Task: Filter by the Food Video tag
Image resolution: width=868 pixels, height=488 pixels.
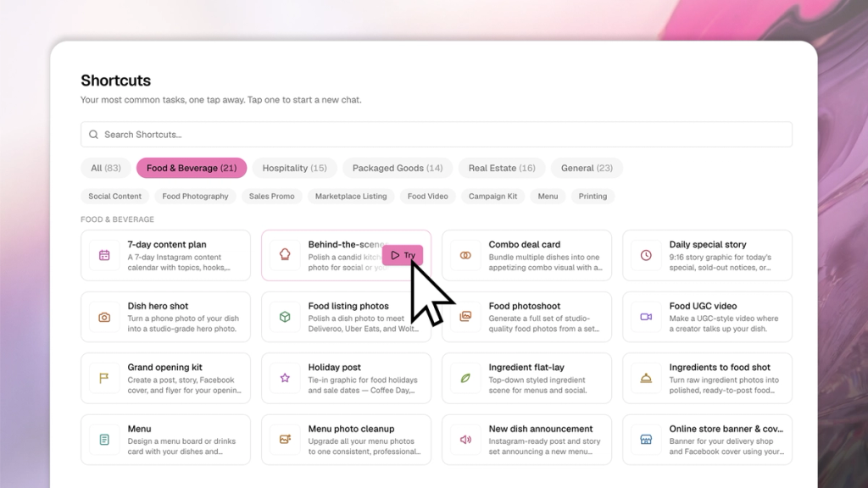Action: (x=427, y=196)
